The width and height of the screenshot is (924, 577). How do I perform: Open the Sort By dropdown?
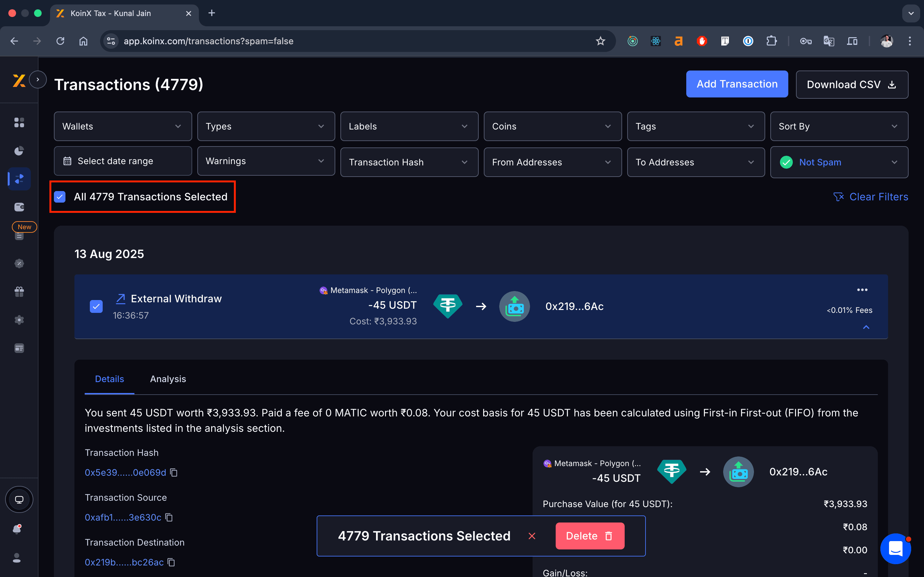(839, 126)
